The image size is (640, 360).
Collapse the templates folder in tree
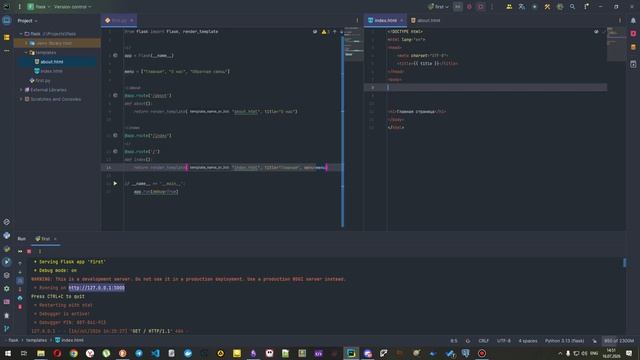[26, 52]
